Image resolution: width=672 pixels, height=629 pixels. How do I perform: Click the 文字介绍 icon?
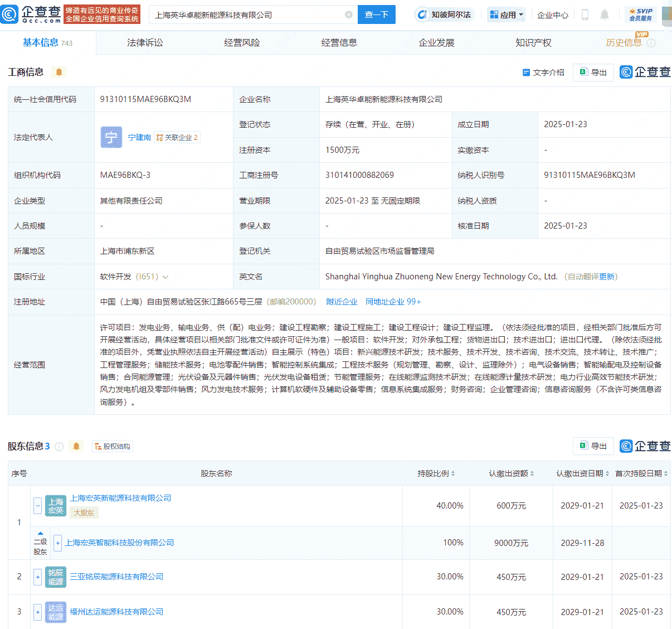526,72
